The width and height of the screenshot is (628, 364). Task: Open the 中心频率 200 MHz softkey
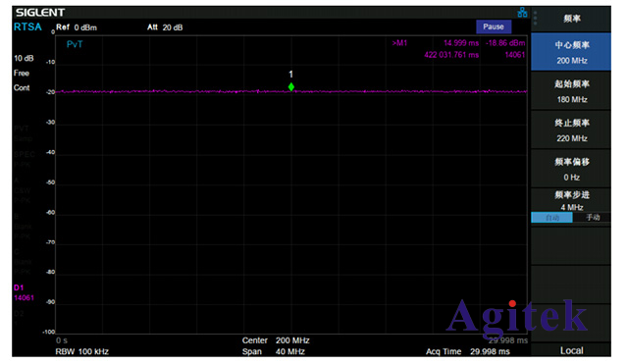[x=571, y=52]
